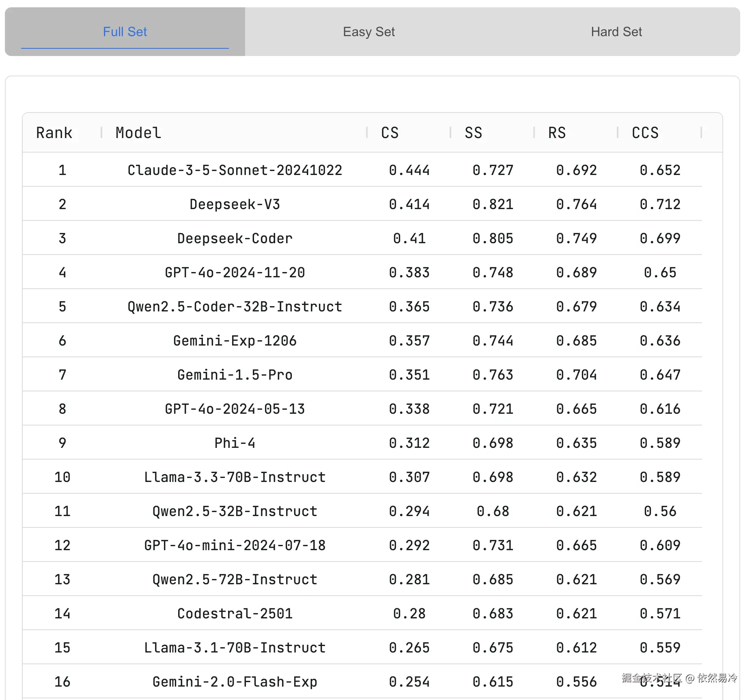Viewport: 754px width, 700px height.
Task: Click CS value 0.312 for Phi-4
Action: pos(409,443)
